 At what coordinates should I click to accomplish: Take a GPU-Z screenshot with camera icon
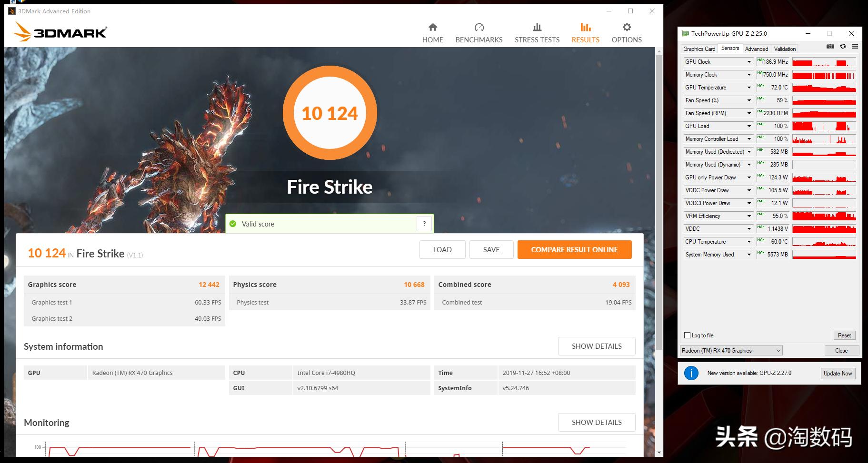[x=830, y=46]
